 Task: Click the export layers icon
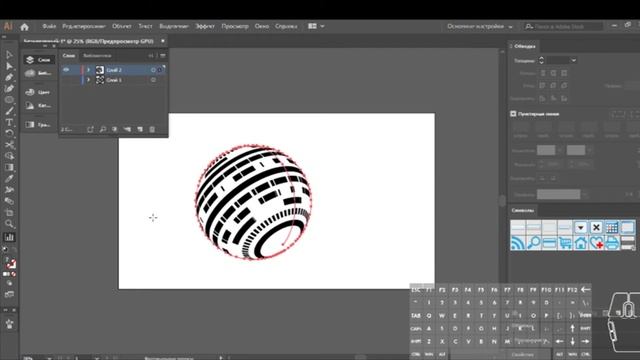(x=90, y=129)
